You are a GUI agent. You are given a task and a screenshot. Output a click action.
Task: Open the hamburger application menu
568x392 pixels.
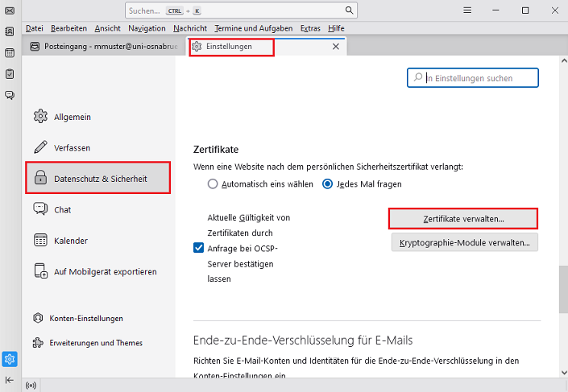467,10
